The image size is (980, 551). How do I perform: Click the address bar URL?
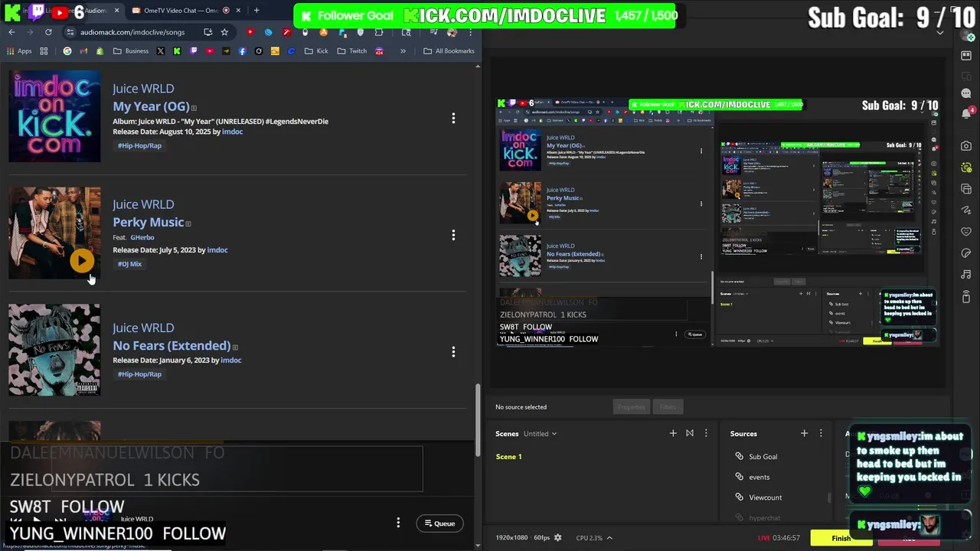pos(132,32)
